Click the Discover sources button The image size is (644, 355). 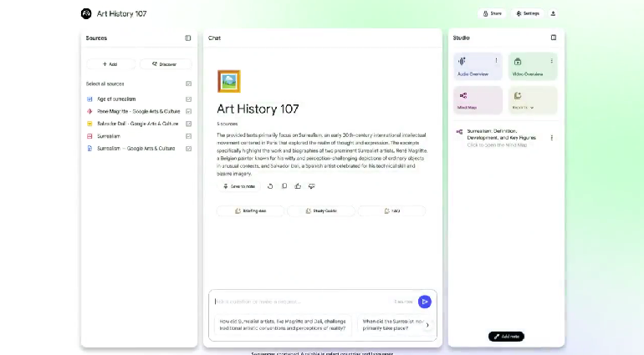pos(166,64)
